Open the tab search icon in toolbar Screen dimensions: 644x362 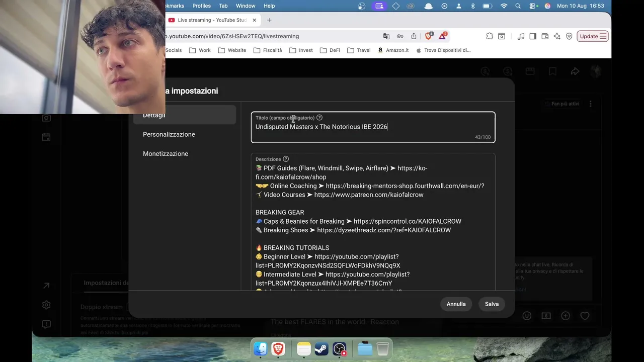click(502, 36)
